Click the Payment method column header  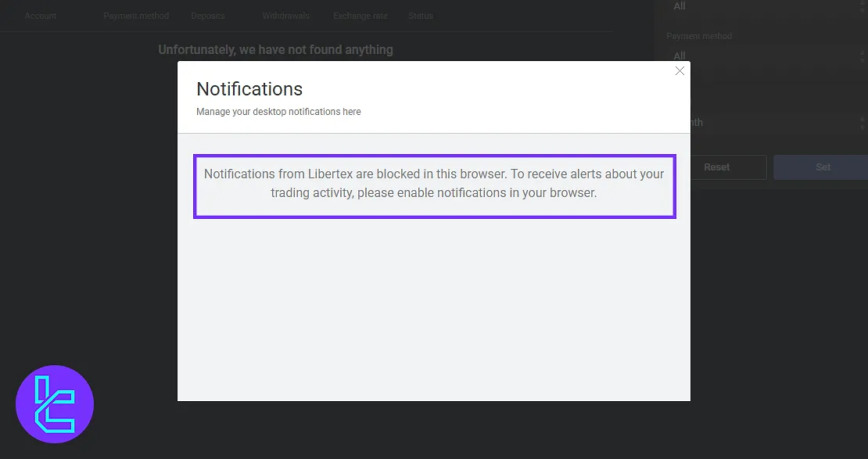pos(136,16)
